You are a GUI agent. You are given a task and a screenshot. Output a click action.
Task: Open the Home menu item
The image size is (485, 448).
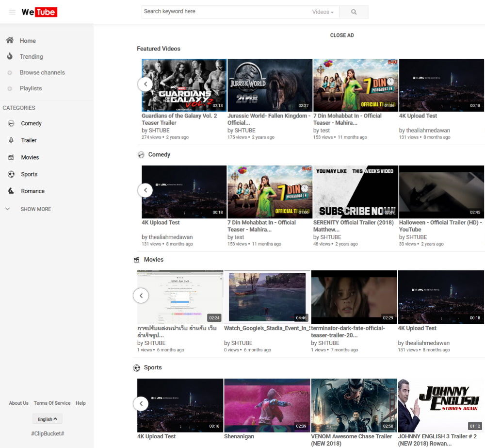pyautogui.click(x=28, y=41)
